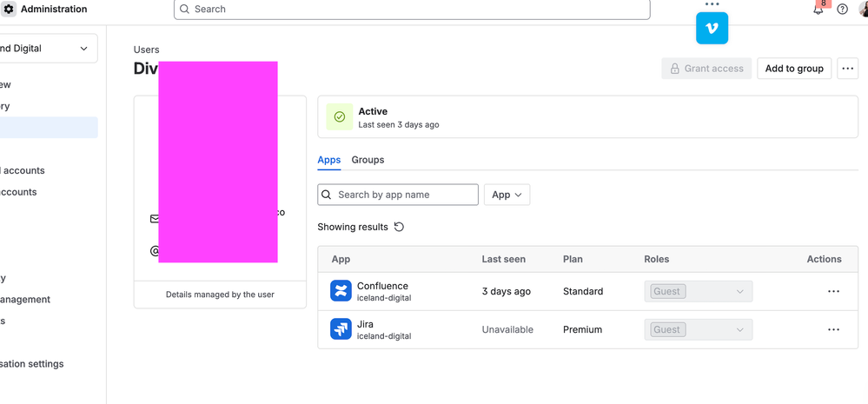868x404 pixels.
Task: Click the Confluence app icon
Action: [x=341, y=291]
